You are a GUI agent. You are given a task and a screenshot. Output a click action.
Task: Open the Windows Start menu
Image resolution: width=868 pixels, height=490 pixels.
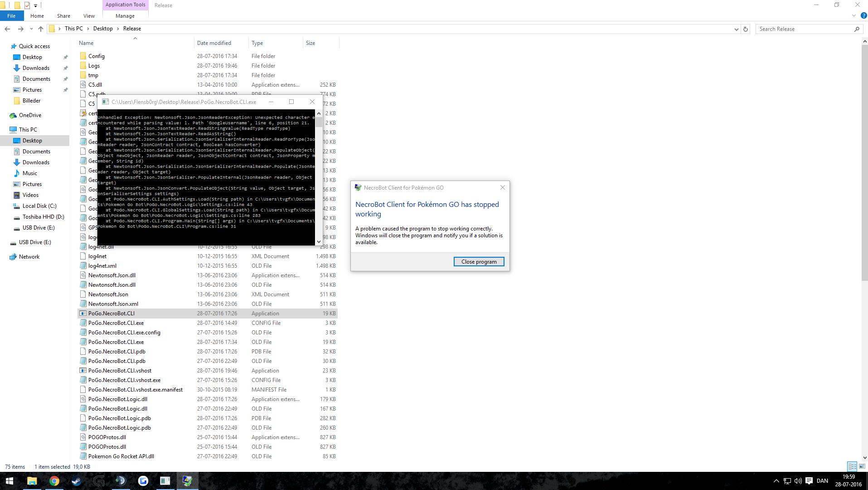(x=10, y=481)
